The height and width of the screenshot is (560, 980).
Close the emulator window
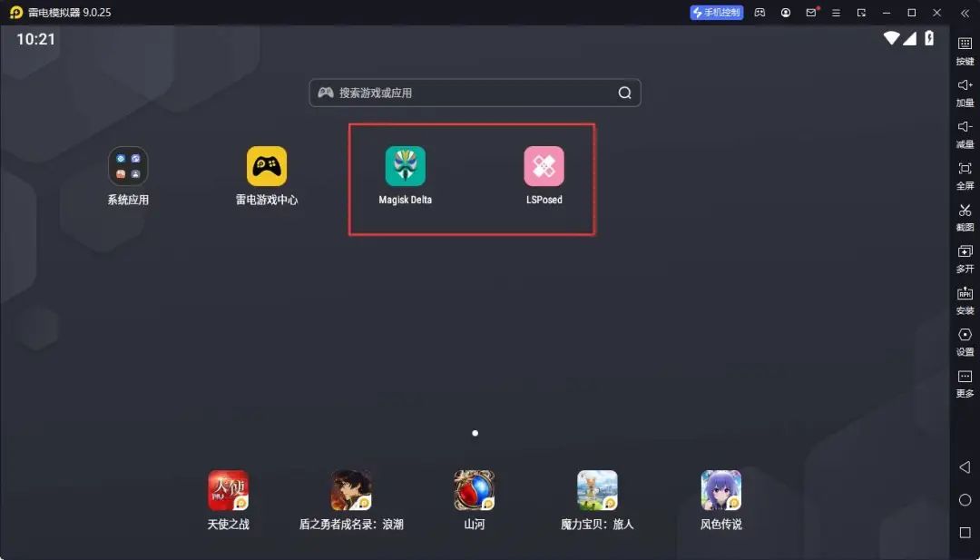(x=936, y=13)
